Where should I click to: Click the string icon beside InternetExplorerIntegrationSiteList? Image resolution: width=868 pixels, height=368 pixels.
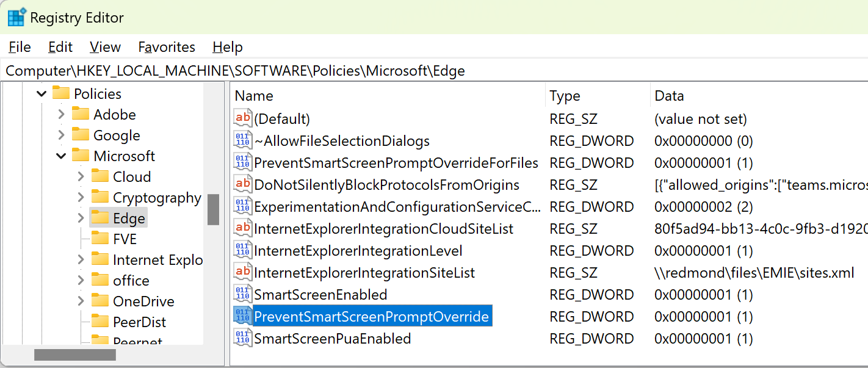tap(243, 273)
